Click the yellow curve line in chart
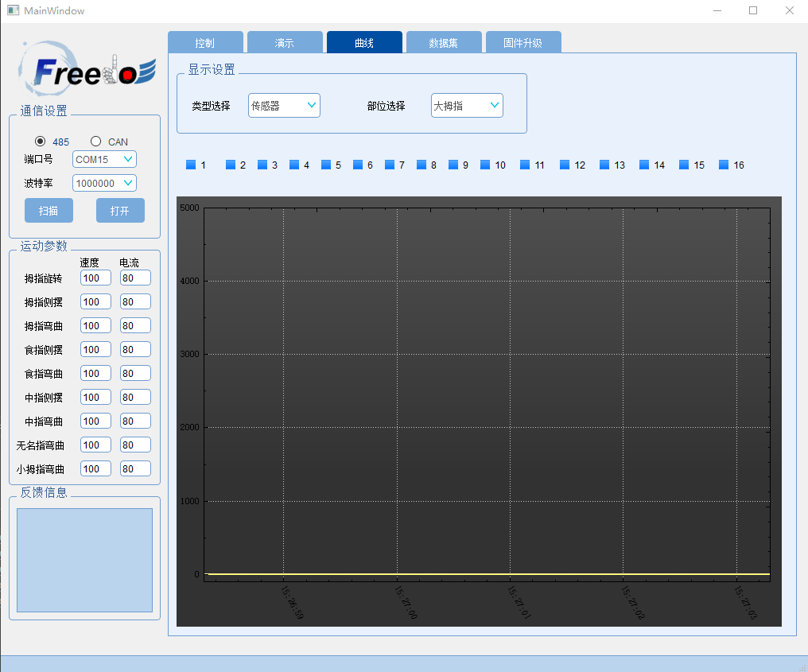The height and width of the screenshot is (672, 808). point(487,573)
